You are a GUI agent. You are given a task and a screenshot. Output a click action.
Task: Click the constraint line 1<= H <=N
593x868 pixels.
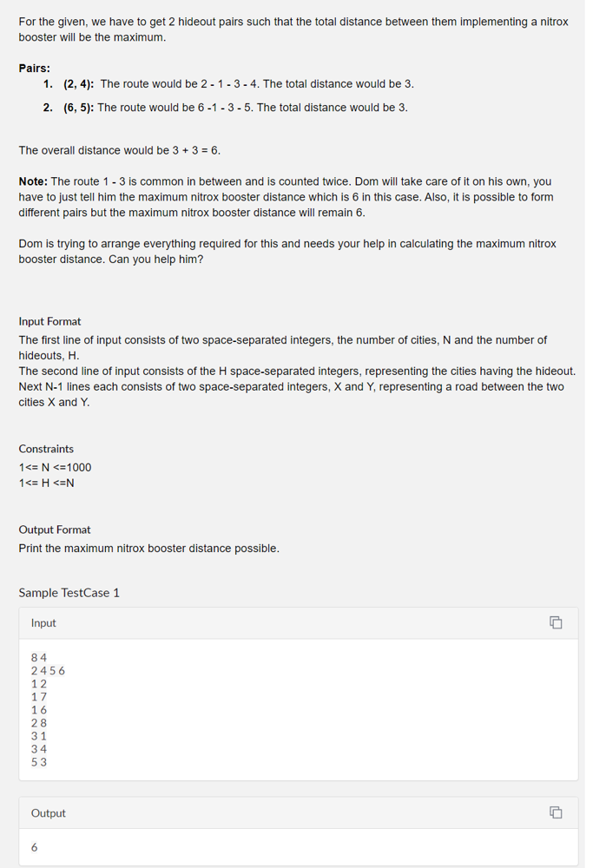pyautogui.click(x=47, y=483)
